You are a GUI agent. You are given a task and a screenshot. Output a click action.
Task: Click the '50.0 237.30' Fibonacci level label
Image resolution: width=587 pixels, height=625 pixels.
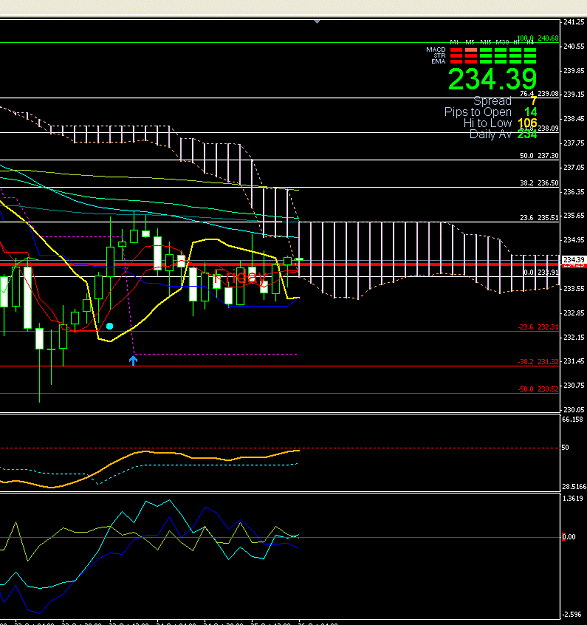[539, 156]
